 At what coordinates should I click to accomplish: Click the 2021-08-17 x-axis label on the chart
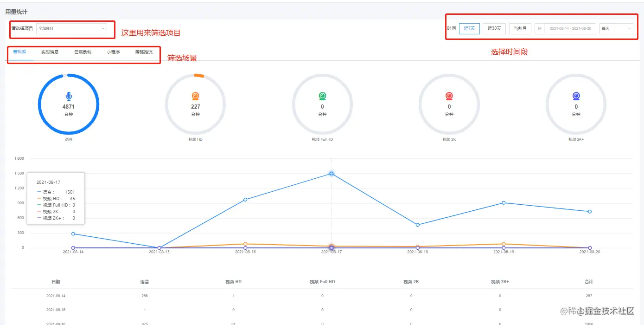332,252
